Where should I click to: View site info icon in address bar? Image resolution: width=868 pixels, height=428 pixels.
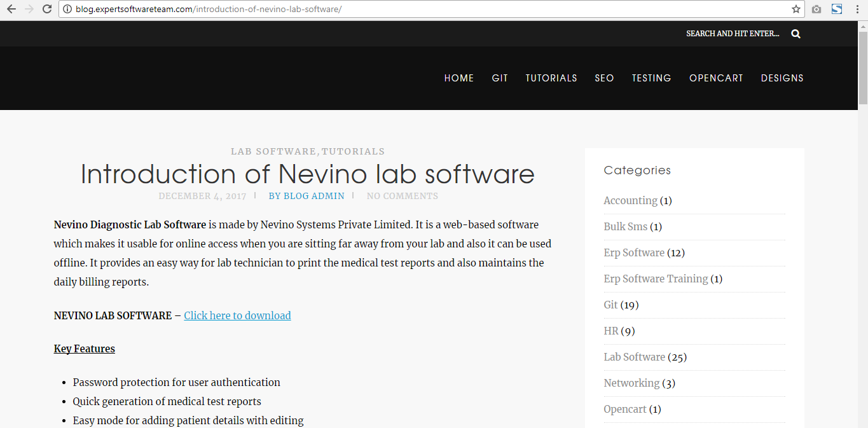pyautogui.click(x=67, y=9)
